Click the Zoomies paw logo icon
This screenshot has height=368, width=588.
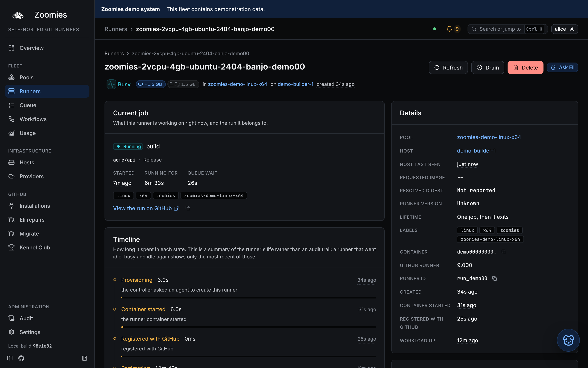(18, 15)
